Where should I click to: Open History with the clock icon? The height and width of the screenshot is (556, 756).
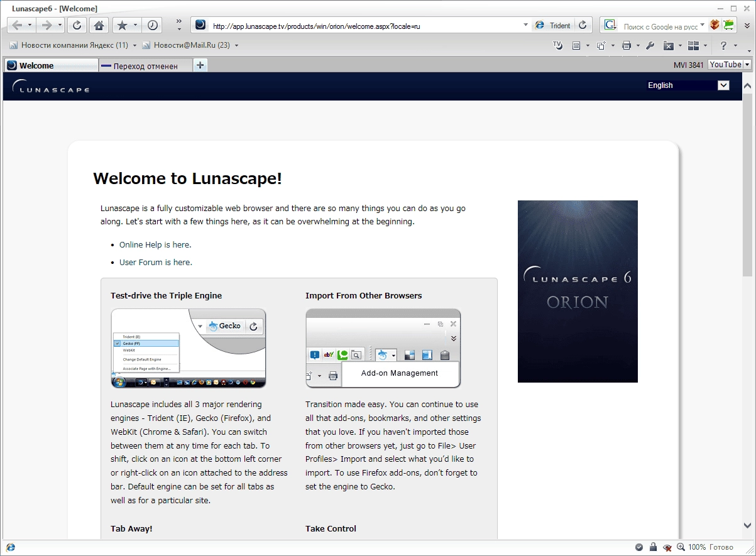(153, 25)
